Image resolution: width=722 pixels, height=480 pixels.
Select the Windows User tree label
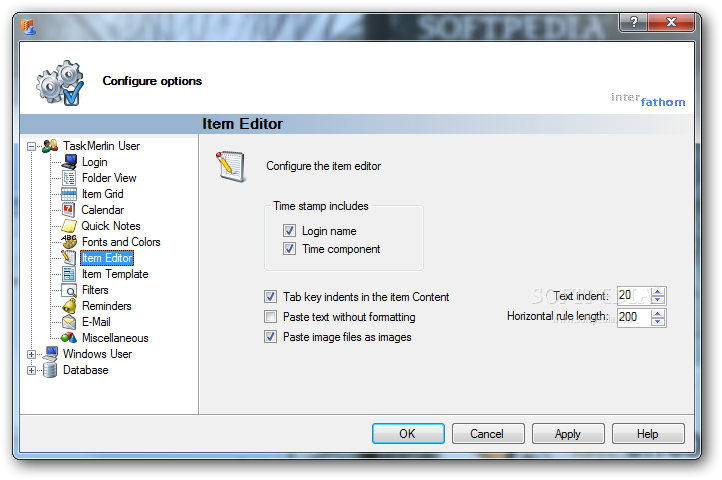[98, 354]
